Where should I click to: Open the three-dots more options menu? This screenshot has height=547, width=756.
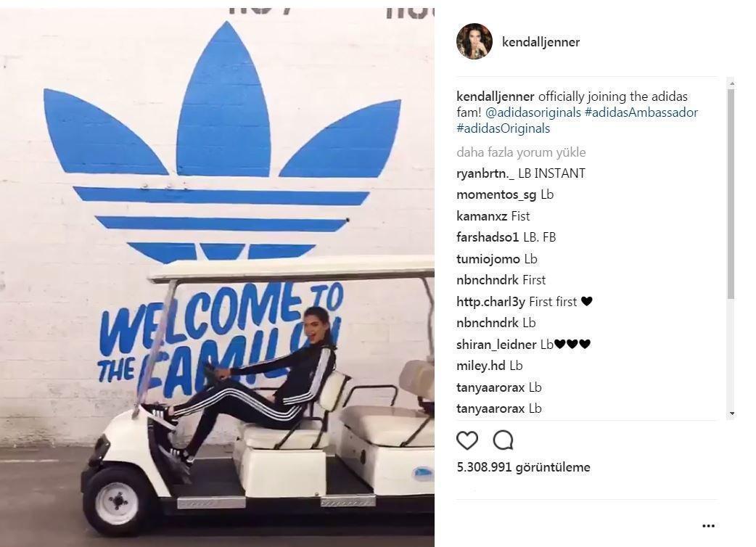pyautogui.click(x=708, y=526)
